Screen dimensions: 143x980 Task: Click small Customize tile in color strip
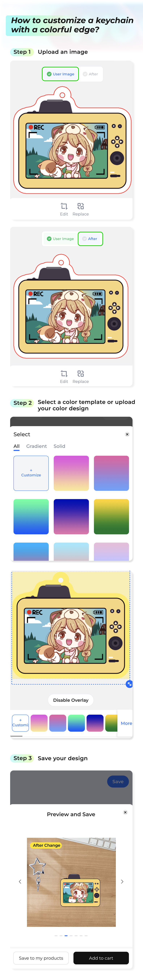coord(20,723)
